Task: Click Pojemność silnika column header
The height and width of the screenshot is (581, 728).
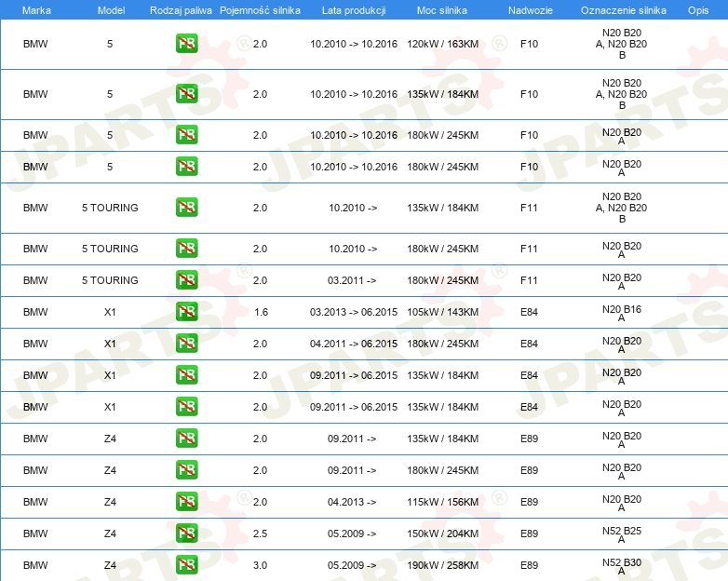Action: [x=260, y=10]
